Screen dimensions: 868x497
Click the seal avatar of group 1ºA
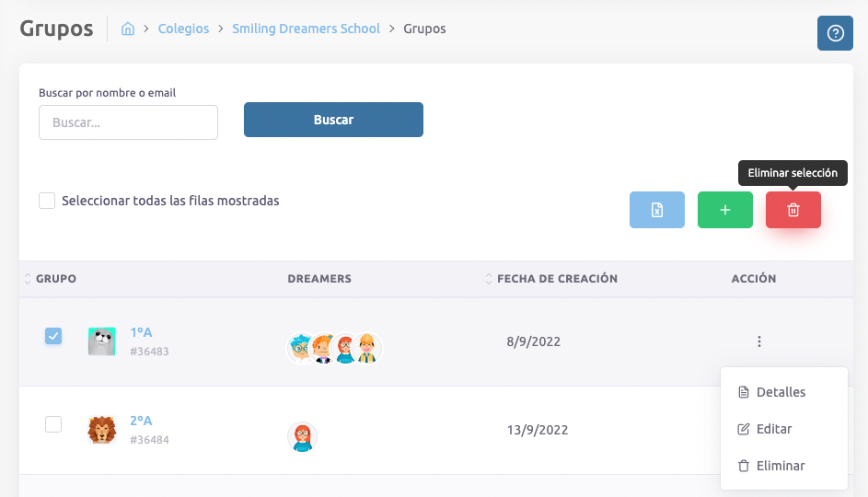tap(102, 341)
